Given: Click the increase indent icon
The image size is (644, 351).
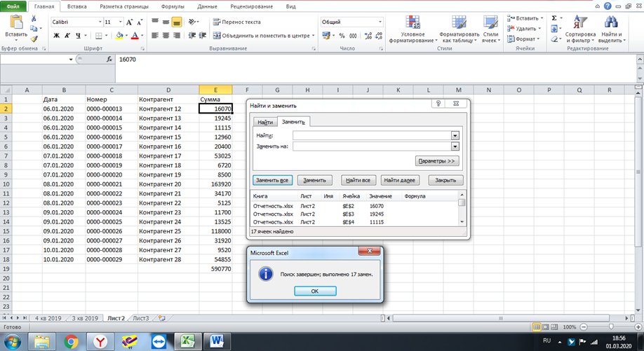Looking at the screenshot, I should pyautogui.click(x=203, y=36).
